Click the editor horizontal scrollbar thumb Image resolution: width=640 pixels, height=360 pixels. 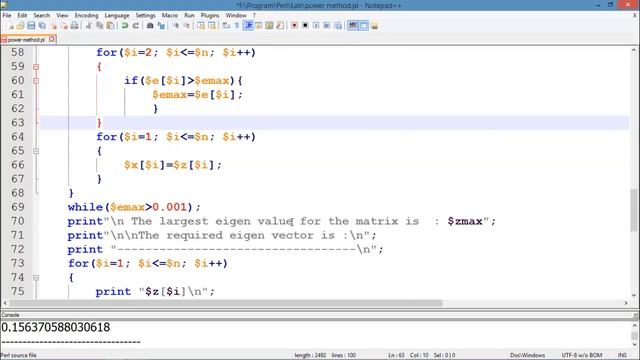(x=226, y=303)
